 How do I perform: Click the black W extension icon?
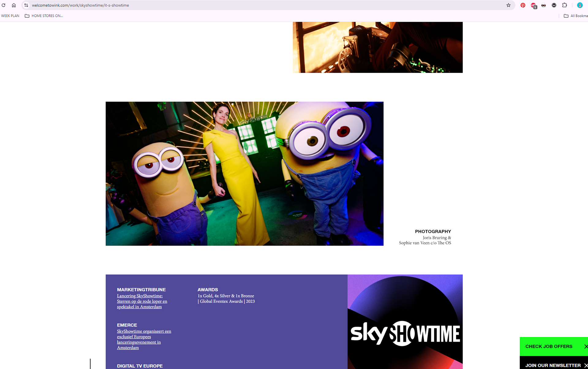click(554, 5)
